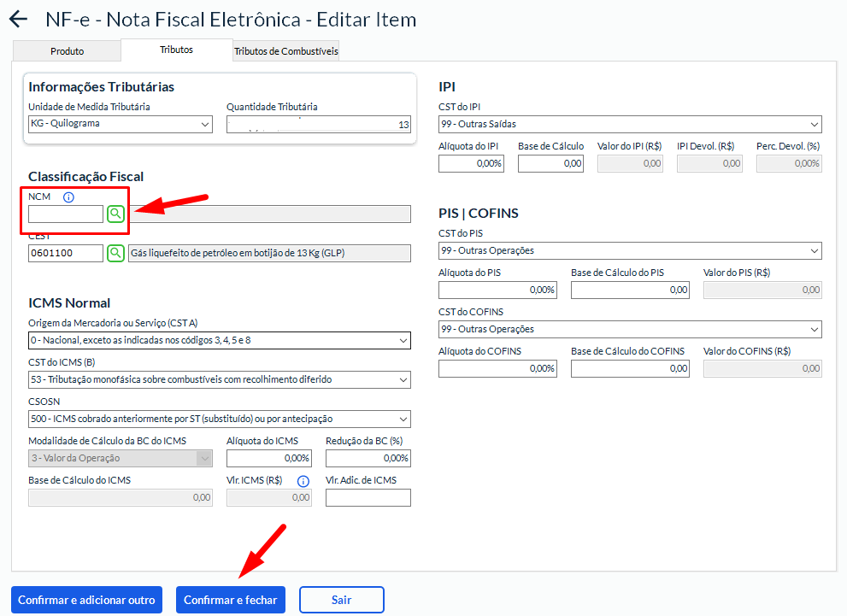This screenshot has height=616, width=847.
Task: Open the Origem da Mercadoria dropdown
Action: click(x=219, y=341)
